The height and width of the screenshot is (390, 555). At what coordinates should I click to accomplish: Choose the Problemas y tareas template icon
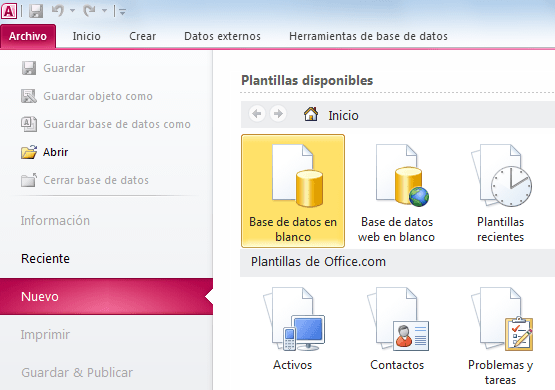(502, 319)
